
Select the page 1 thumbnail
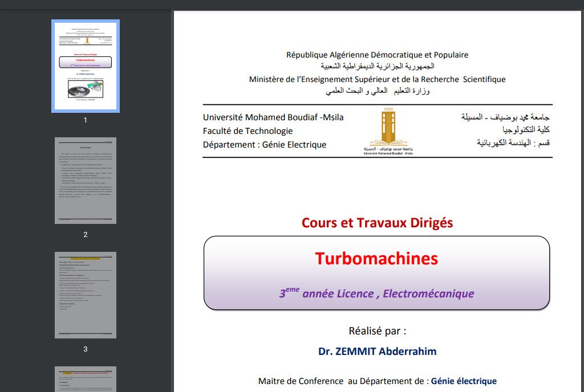[x=86, y=66]
